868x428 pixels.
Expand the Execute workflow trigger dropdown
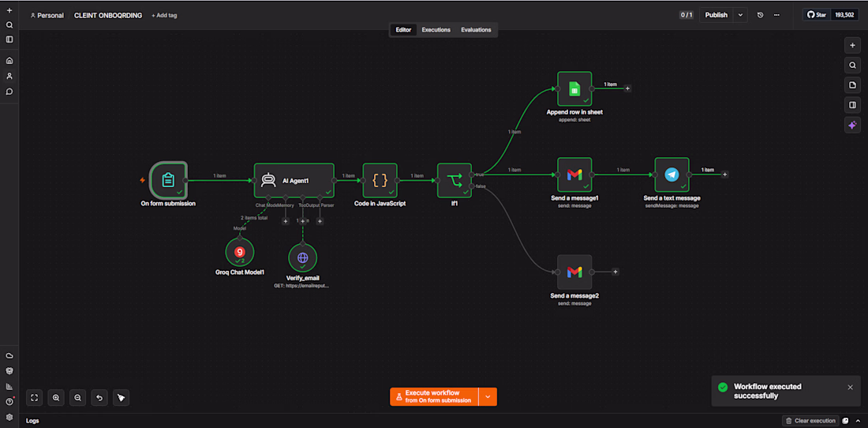(488, 396)
